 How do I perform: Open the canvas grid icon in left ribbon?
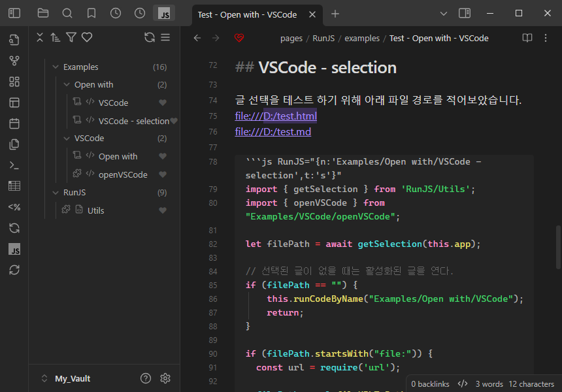coord(14,82)
